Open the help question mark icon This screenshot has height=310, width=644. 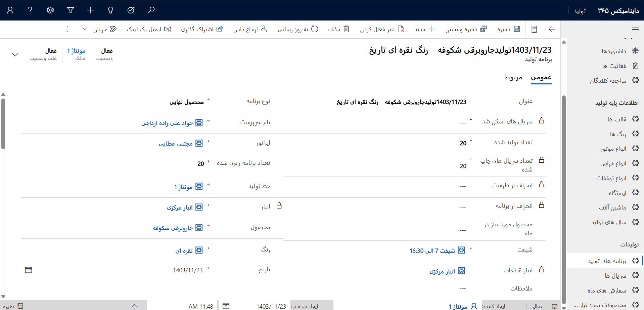coord(30,10)
